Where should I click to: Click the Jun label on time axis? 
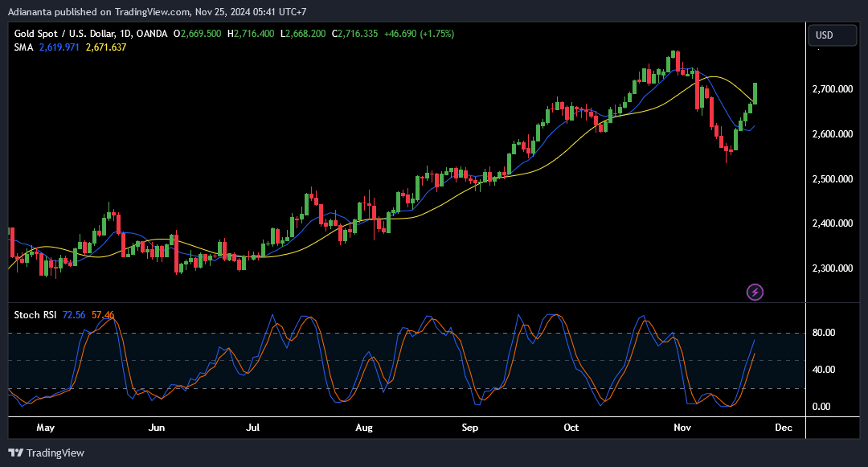click(157, 428)
